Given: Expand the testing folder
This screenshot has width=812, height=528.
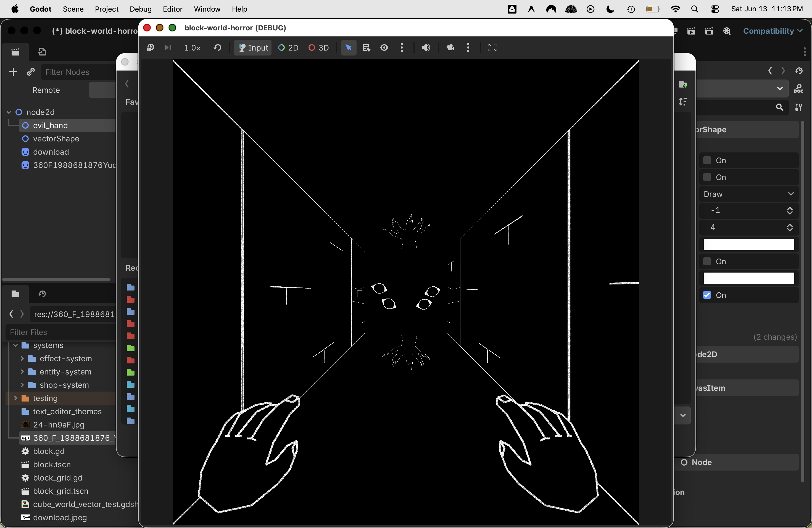Looking at the screenshot, I should (x=15, y=398).
